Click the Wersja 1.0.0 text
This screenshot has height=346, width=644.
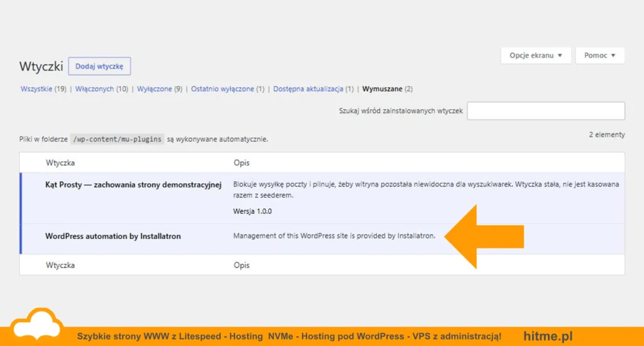[x=252, y=211]
